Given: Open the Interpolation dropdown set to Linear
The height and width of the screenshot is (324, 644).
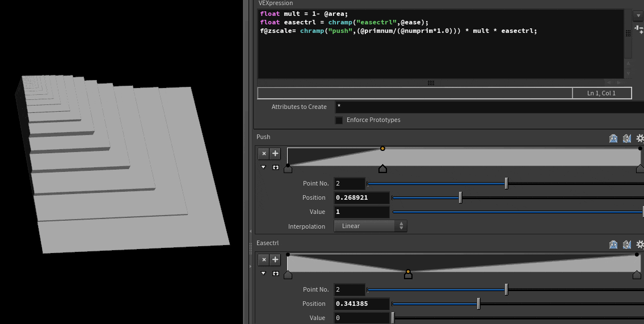Looking at the screenshot, I should pos(370,226).
